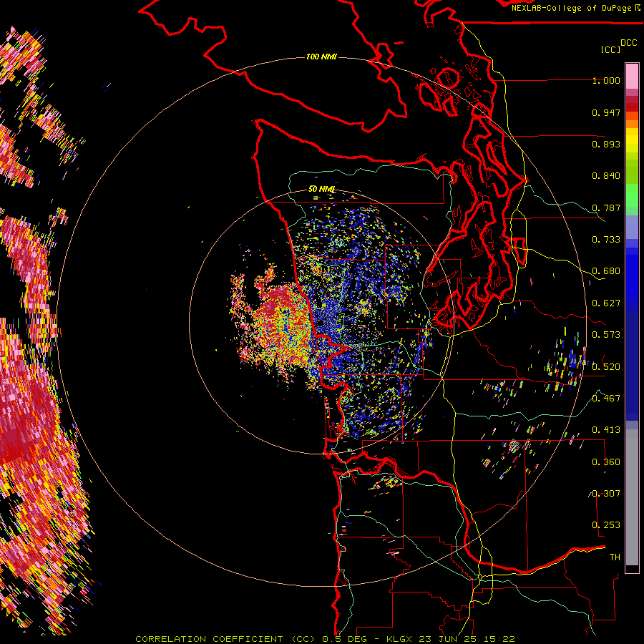The image size is (644, 644).
Task: Click the DCC [CC] legend header
Action: (x=618, y=46)
